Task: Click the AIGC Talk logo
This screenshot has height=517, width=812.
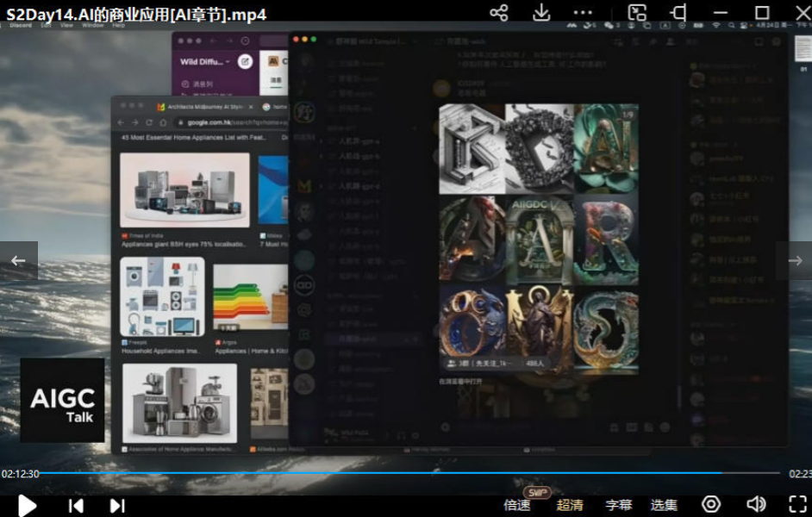Action: point(62,401)
